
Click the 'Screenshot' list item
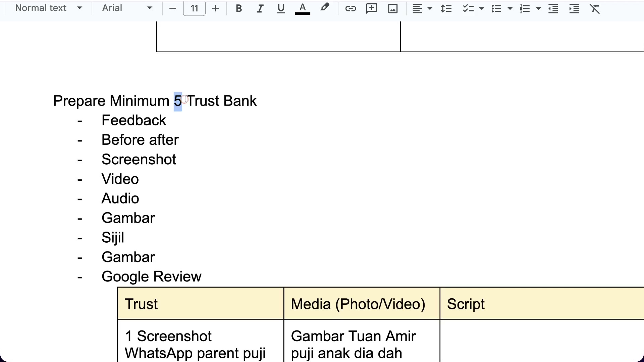139,160
